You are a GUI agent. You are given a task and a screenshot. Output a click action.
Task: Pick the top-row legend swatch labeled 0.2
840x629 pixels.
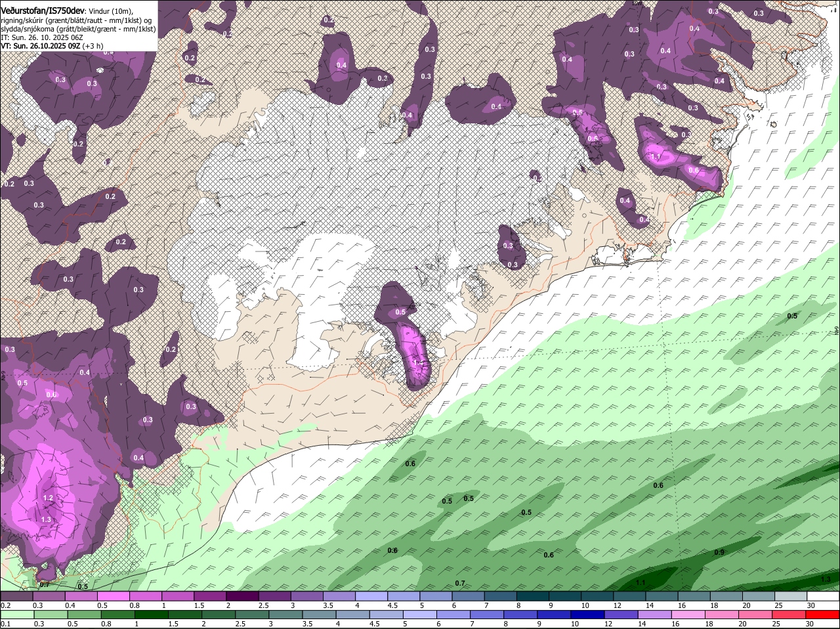click(x=16, y=597)
